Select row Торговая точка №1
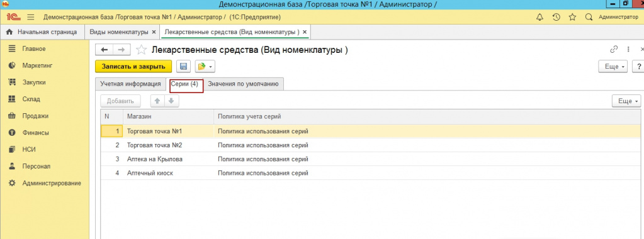Screen dimensions: 644x239 click(x=371, y=131)
